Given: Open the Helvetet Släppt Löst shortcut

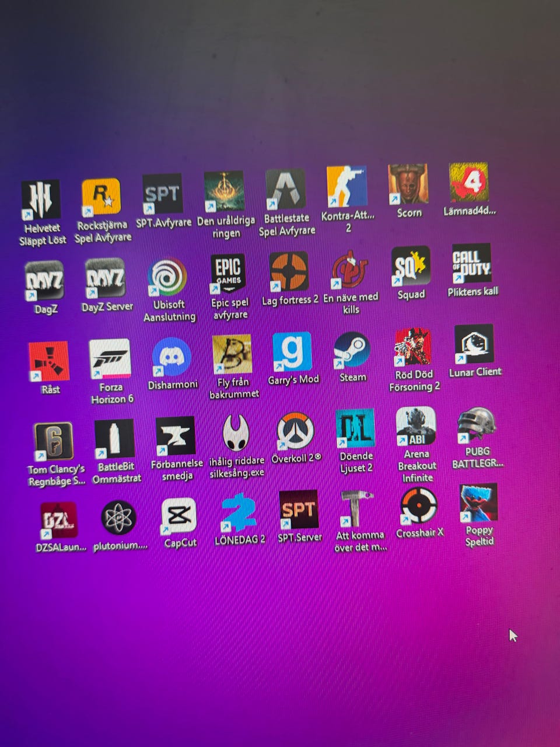Looking at the screenshot, I should (x=41, y=200).
